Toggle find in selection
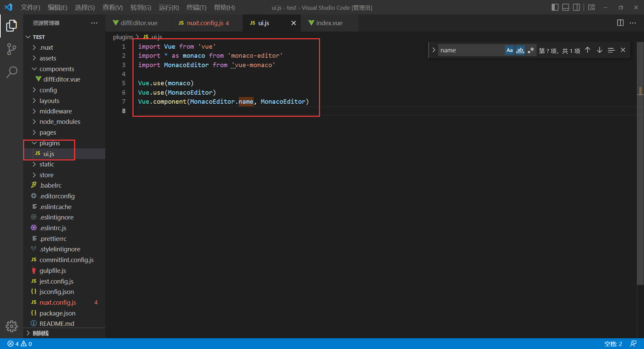Image resolution: width=644 pixels, height=349 pixels. 611,50
